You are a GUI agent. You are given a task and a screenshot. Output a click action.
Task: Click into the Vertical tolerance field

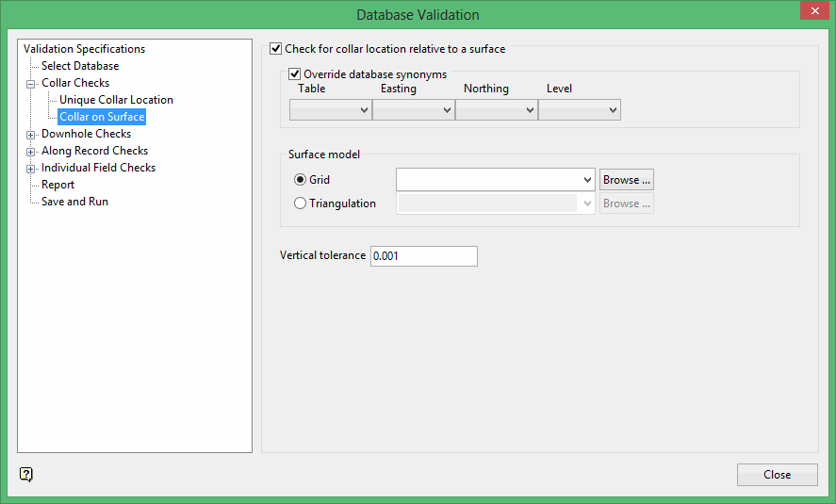pyautogui.click(x=423, y=256)
